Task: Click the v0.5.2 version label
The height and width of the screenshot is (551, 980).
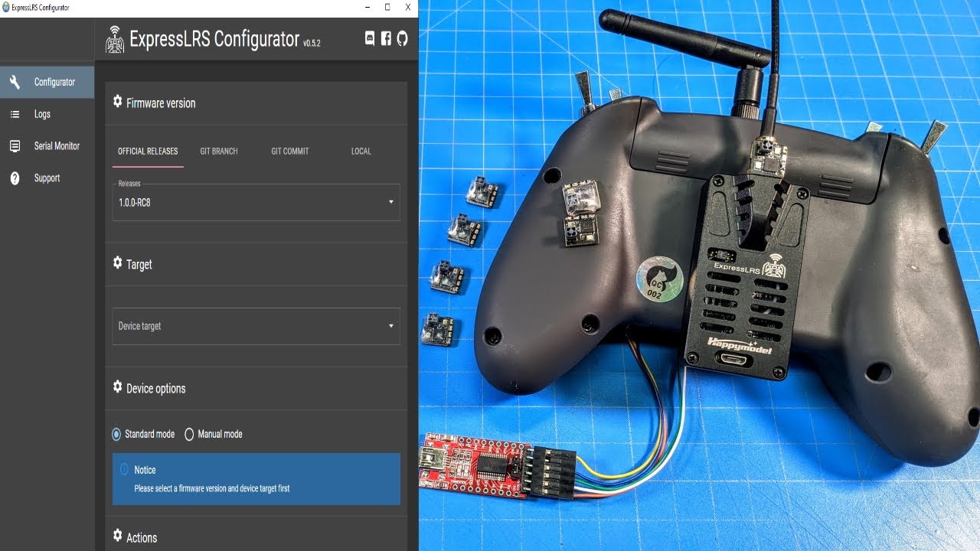Action: 312,44
